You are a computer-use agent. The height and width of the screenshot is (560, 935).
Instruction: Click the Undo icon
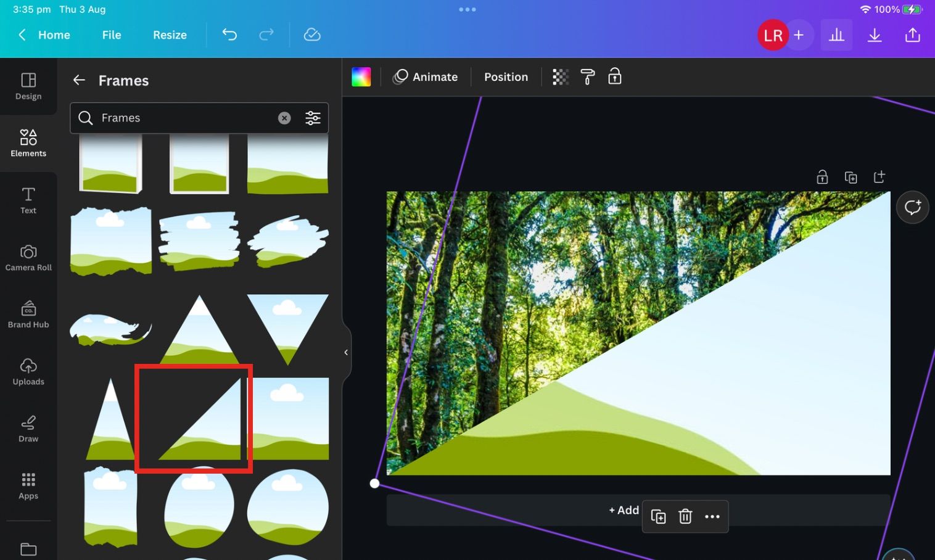point(229,35)
